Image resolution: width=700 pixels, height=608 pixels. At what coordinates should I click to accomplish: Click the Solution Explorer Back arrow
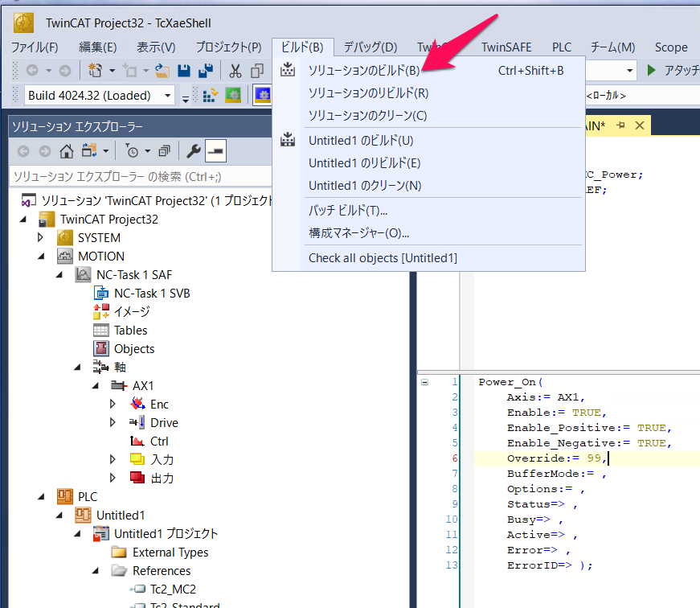[x=23, y=151]
